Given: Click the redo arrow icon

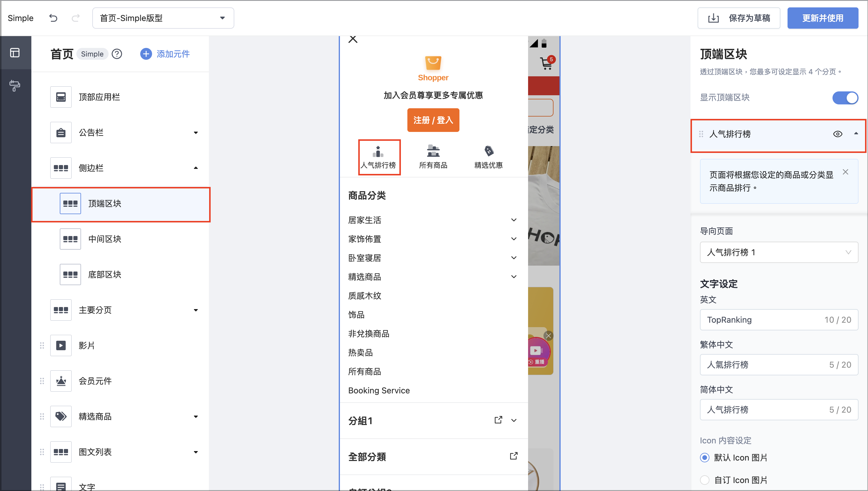Looking at the screenshot, I should tap(75, 18).
